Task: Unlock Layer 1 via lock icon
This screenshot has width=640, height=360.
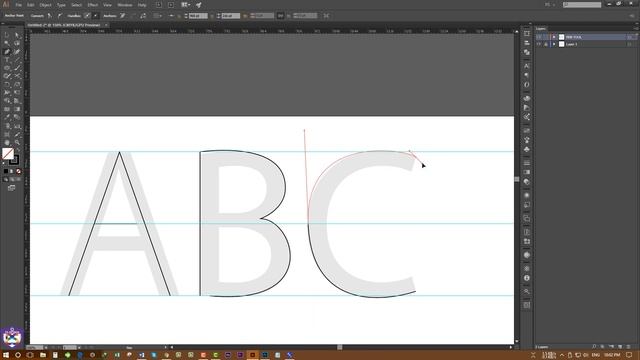Action: coord(546,44)
